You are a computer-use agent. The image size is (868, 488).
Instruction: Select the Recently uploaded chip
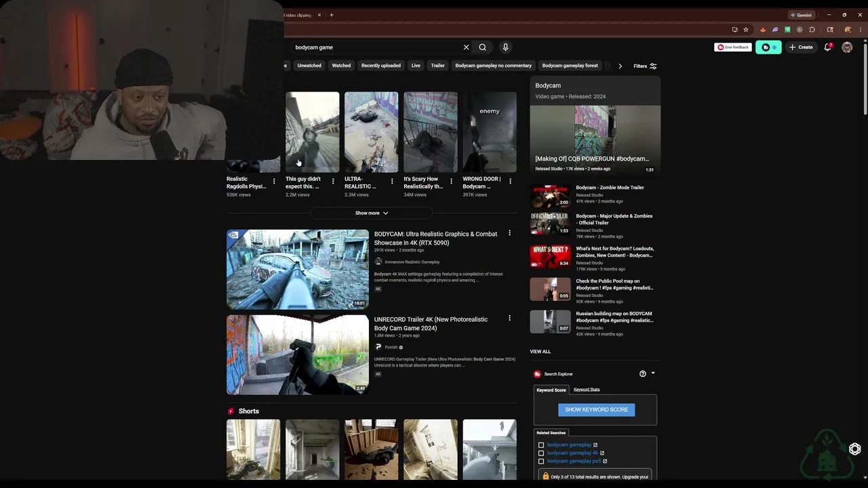[x=381, y=66]
